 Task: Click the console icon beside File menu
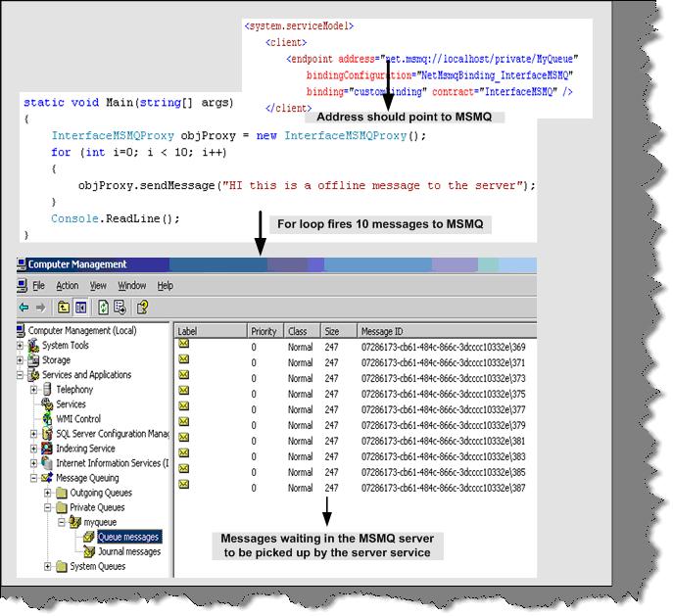23,286
